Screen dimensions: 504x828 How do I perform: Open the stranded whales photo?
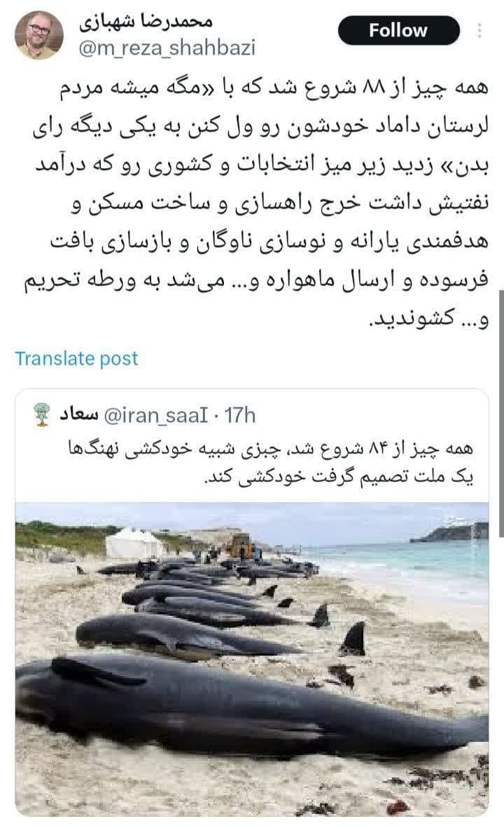pos(252,660)
